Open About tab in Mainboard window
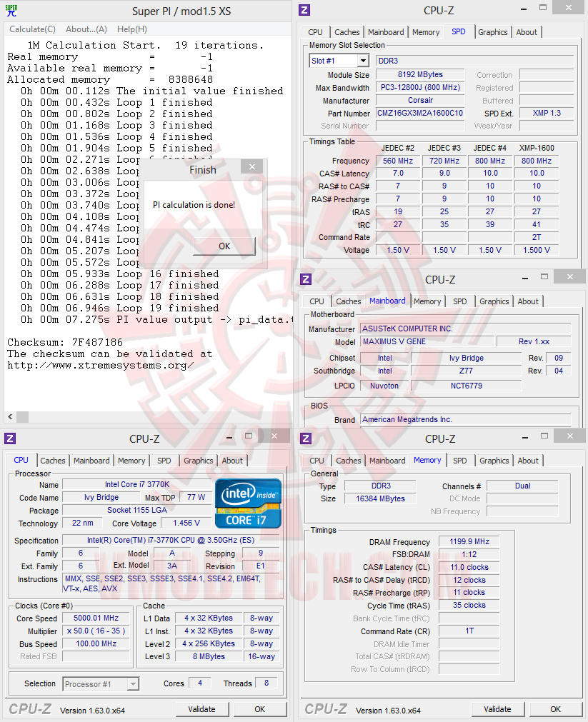Image resolution: width=588 pixels, height=722 pixels. pos(528,301)
